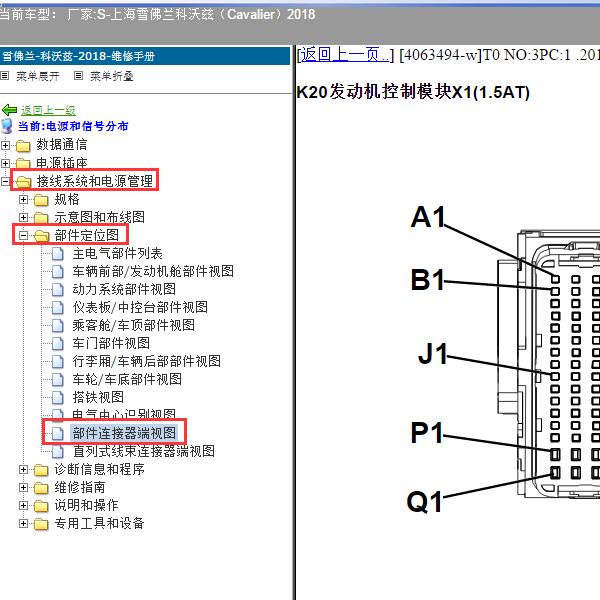Click the J1 pin label in diagram
Image resolution: width=600 pixels, height=600 pixels.
pos(433,354)
